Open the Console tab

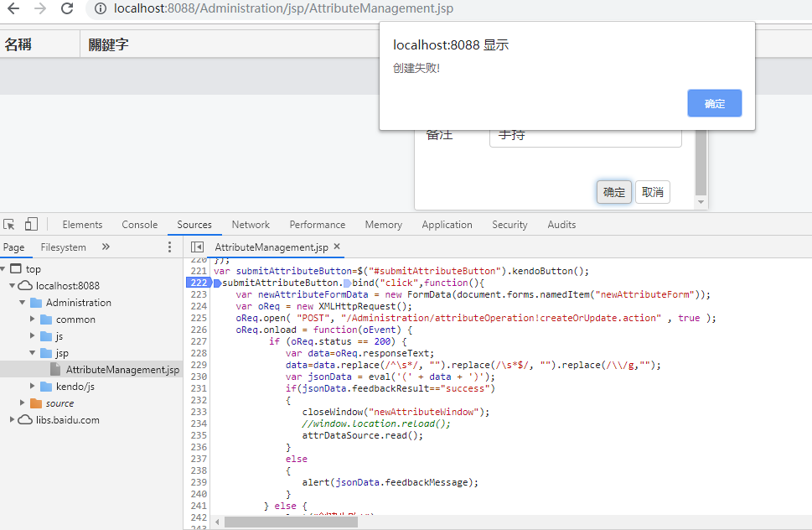pos(140,225)
